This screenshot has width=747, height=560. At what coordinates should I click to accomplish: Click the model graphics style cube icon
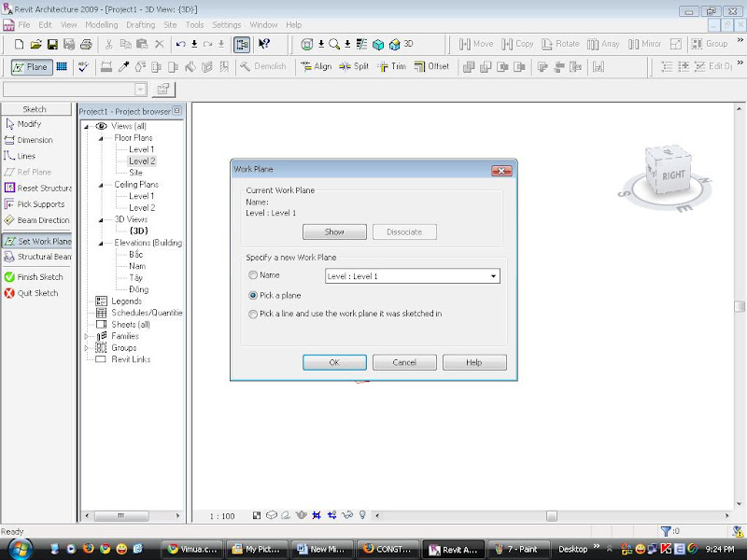tap(272, 515)
